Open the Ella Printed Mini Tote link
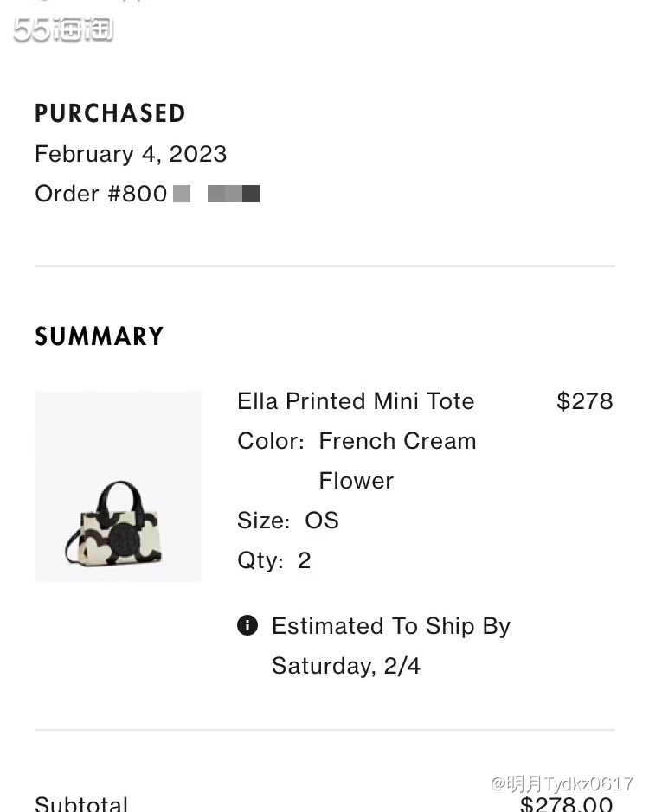Screen dimensions: 649x812 [x=356, y=401]
